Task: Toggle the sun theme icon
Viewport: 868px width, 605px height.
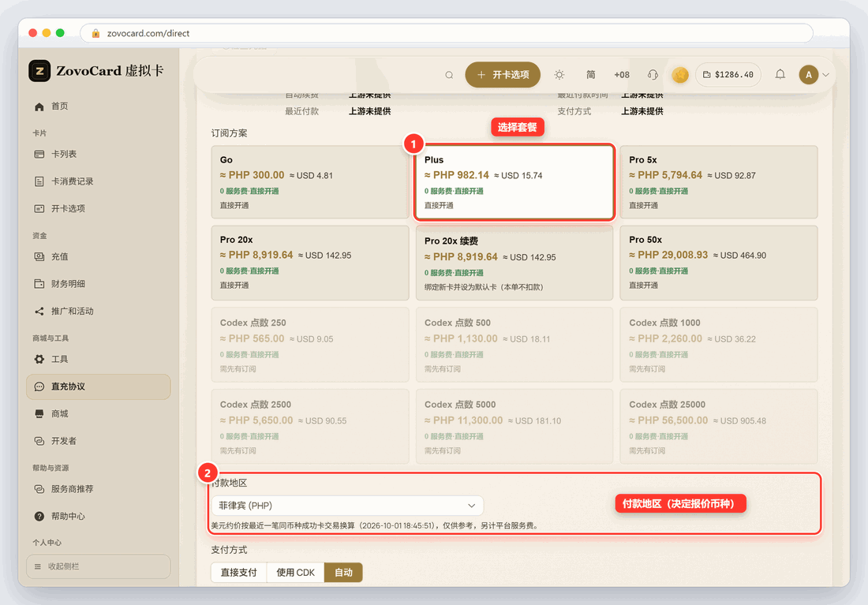Action: click(x=559, y=75)
